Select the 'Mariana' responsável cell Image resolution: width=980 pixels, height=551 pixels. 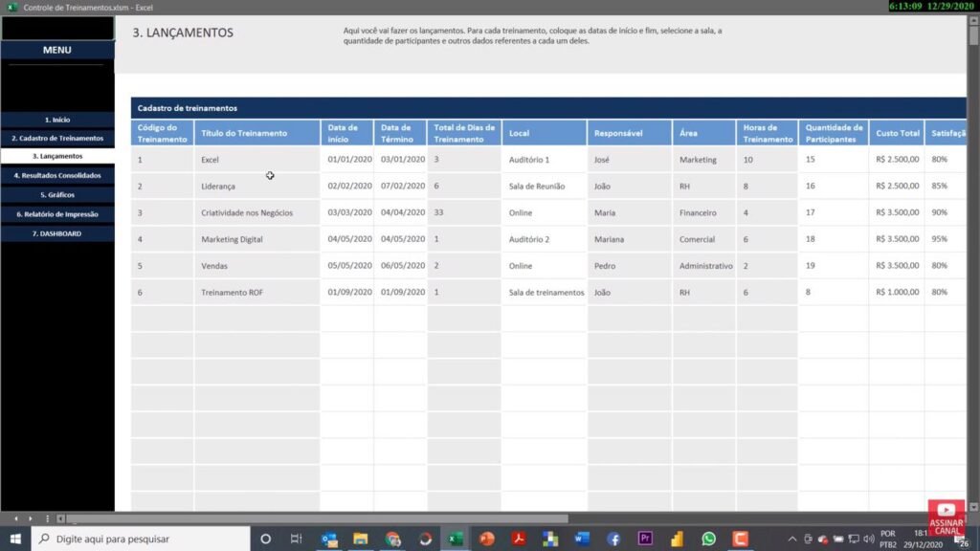630,239
